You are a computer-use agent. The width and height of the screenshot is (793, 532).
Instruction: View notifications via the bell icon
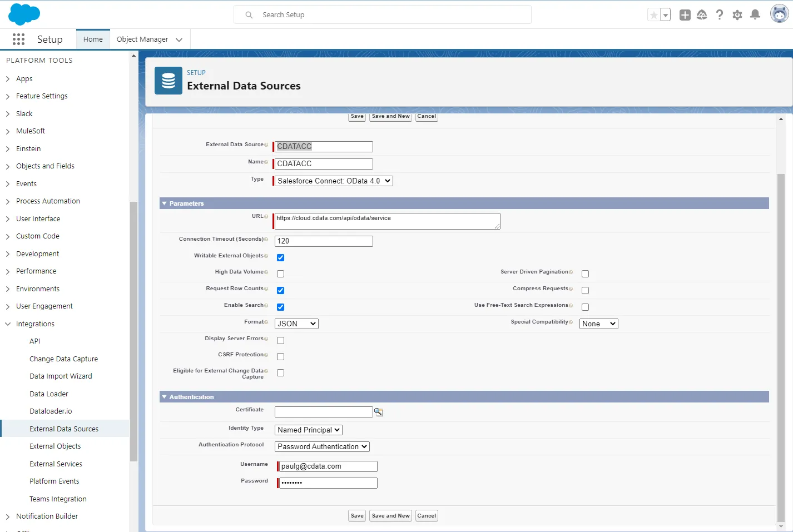pos(755,14)
